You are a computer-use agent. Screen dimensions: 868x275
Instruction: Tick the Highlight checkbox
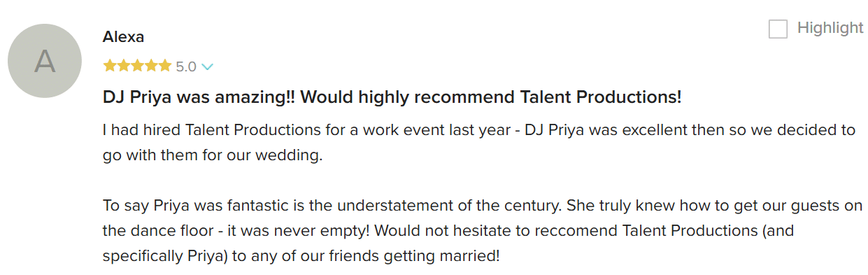[778, 29]
